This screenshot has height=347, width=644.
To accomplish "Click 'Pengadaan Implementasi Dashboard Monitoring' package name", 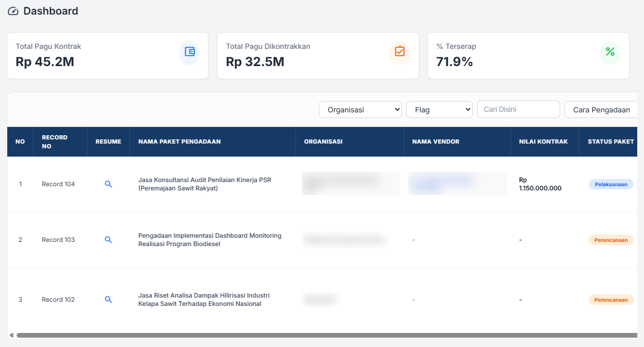I will pos(210,240).
